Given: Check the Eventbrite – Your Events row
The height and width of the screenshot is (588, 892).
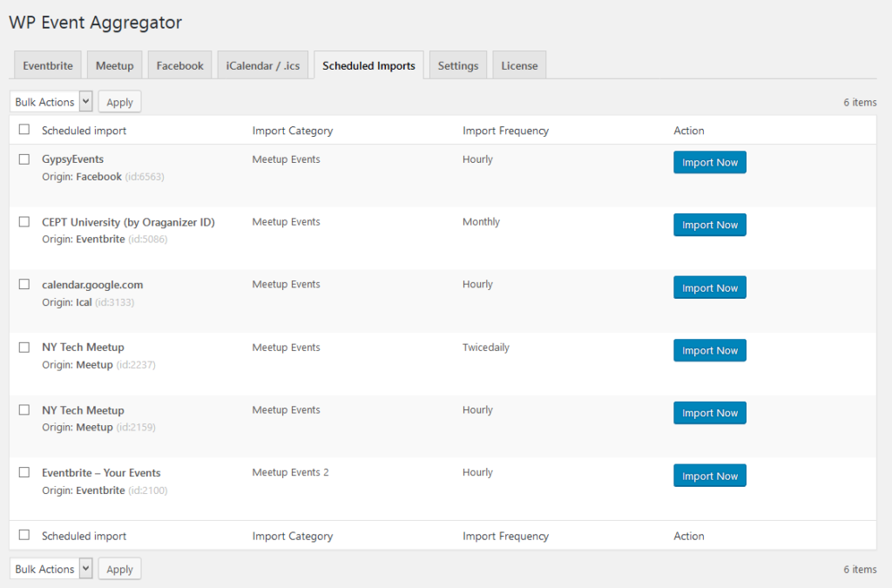Looking at the screenshot, I should pos(24,472).
